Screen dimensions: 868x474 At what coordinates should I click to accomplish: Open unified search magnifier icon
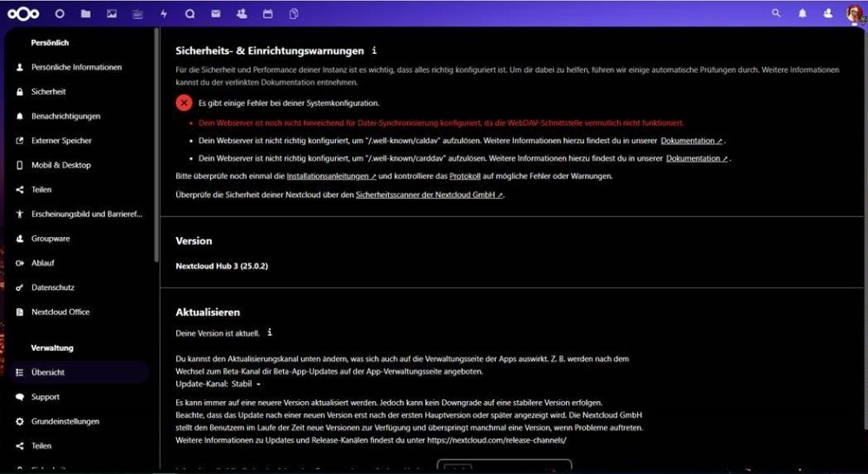pos(776,13)
